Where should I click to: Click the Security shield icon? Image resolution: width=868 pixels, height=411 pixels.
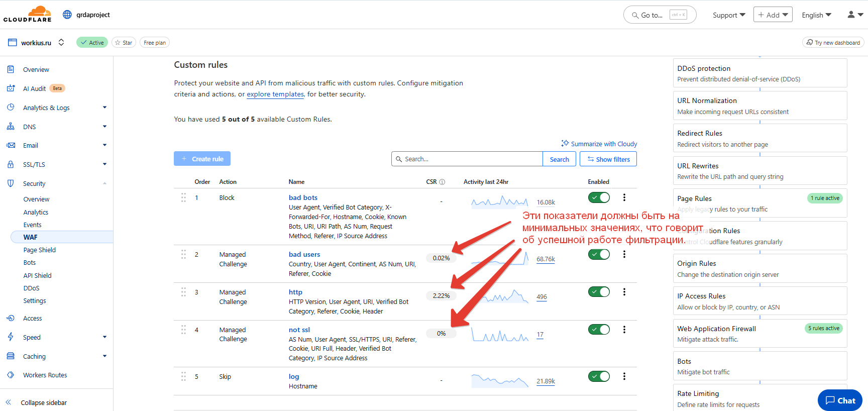11,183
